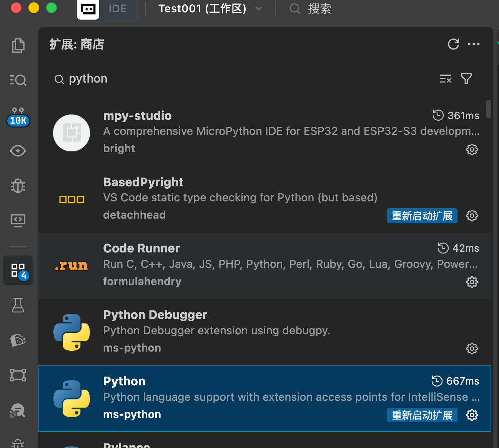Clear the extension search results

(446, 79)
